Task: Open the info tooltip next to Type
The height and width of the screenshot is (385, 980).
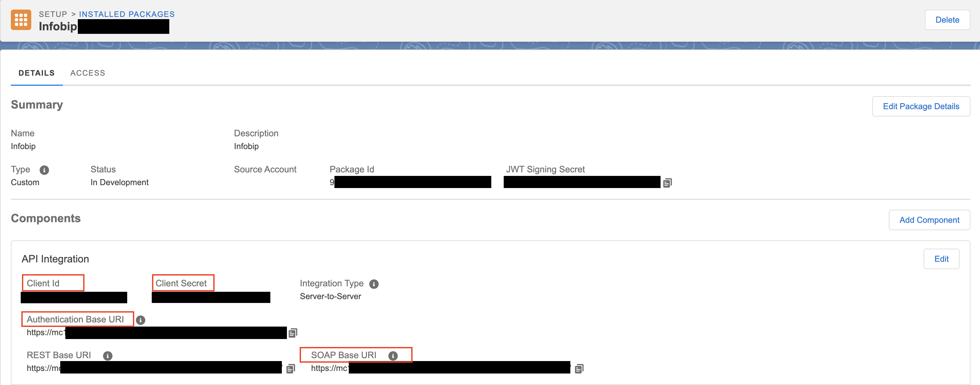Action: coord(44,170)
